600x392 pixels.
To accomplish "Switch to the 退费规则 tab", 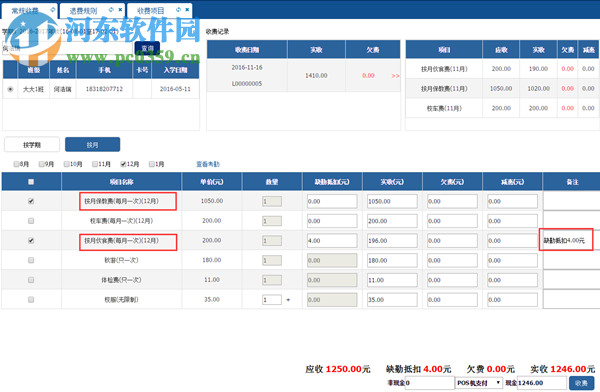I will click(x=83, y=11).
